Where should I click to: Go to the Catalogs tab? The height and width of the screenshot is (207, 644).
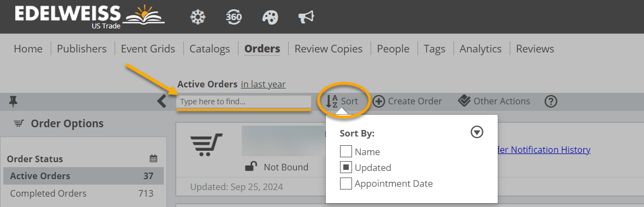(210, 49)
